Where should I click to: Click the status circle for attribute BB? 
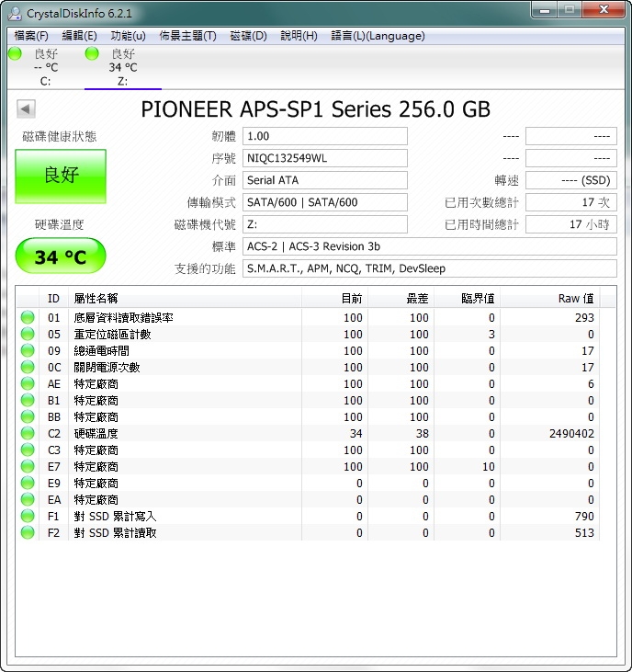click(x=28, y=416)
